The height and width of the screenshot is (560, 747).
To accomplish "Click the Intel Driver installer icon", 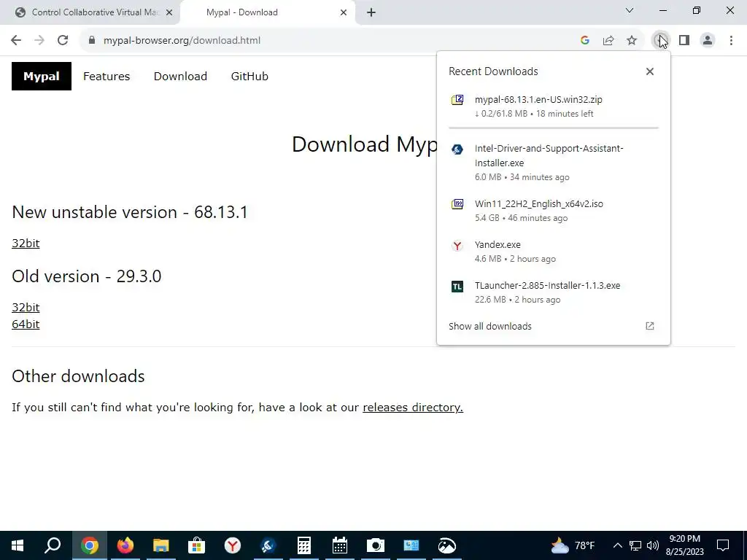I will [457, 149].
